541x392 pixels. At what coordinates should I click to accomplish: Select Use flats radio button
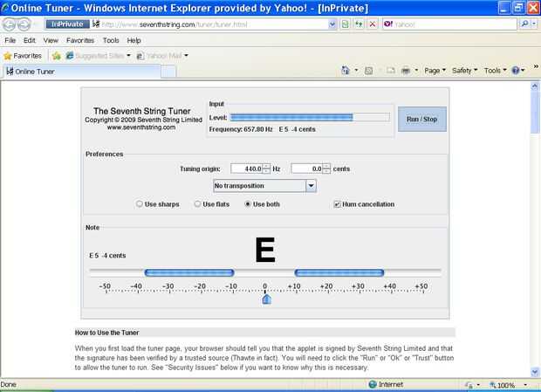197,204
